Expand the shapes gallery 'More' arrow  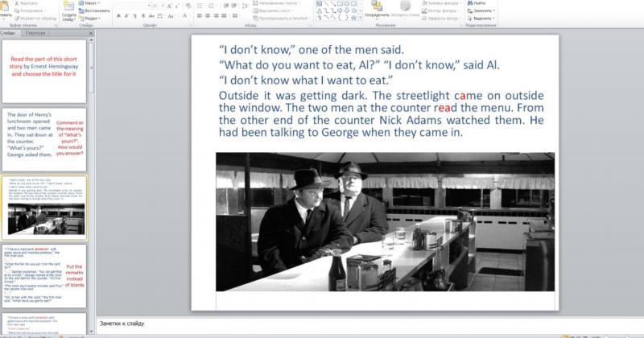click(x=361, y=18)
